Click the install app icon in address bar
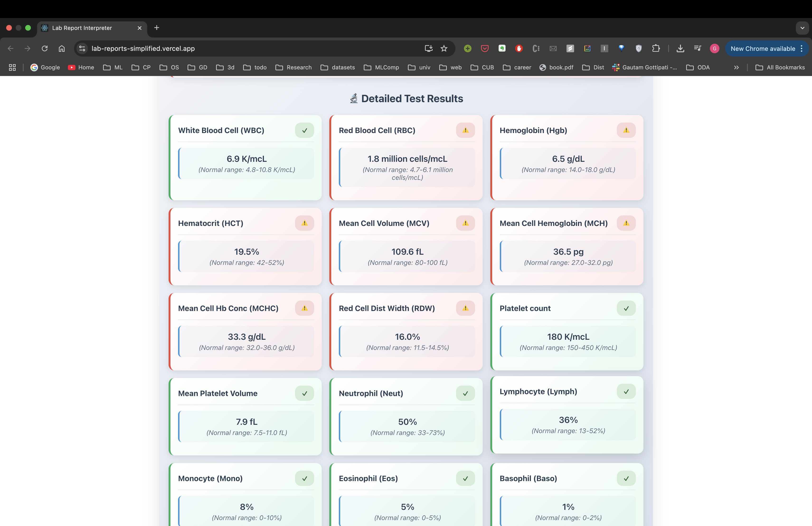The height and width of the screenshot is (526, 812). [x=429, y=48]
